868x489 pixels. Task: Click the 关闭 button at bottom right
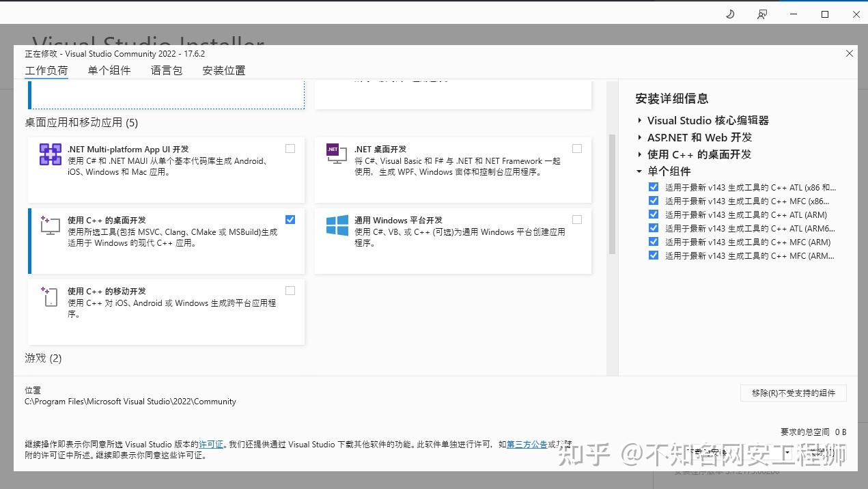click(822, 452)
